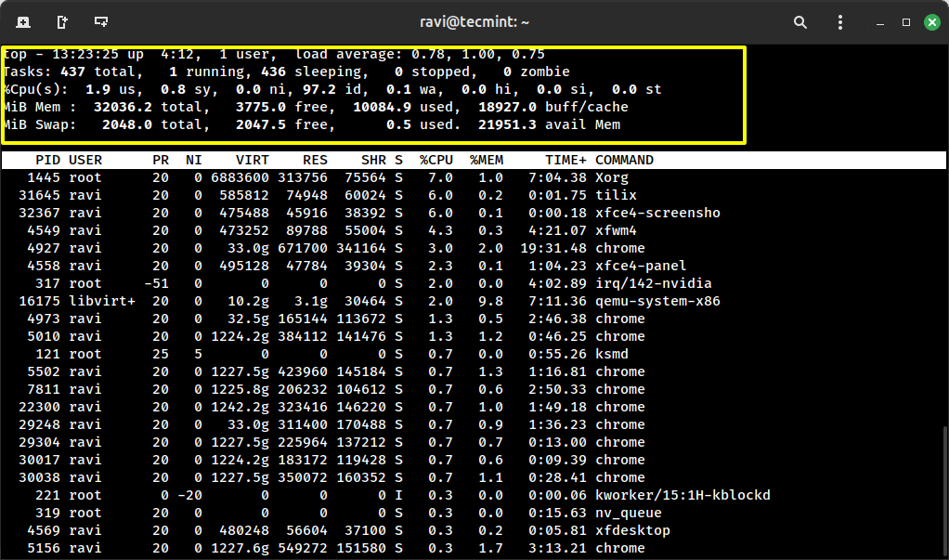Click the %MEM column header

pos(487,160)
